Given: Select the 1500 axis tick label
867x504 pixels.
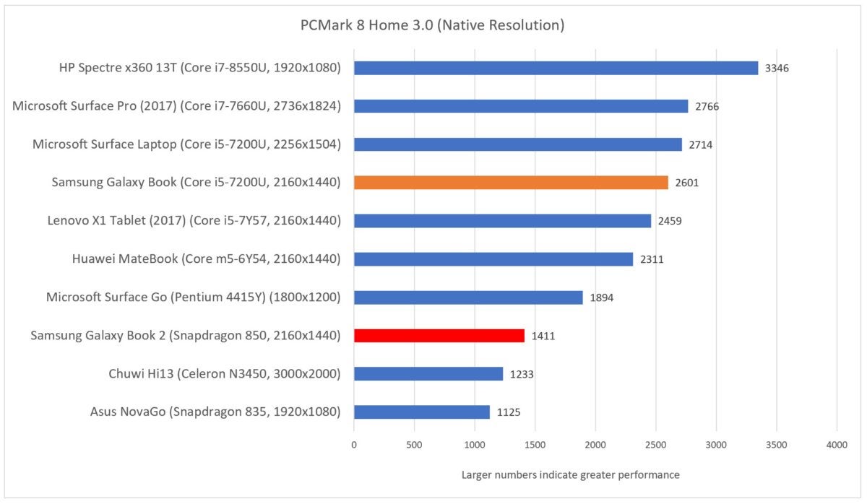Looking at the screenshot, I should (535, 446).
